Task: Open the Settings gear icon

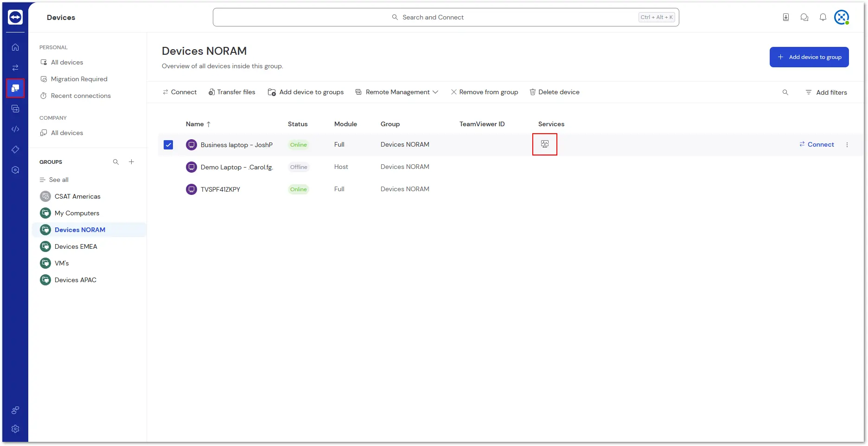Action: [x=15, y=429]
